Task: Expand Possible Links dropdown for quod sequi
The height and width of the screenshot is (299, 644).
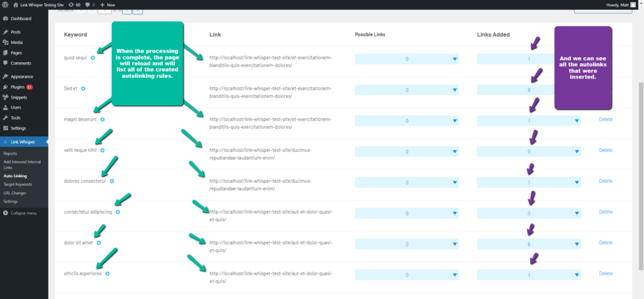Action: point(407,59)
